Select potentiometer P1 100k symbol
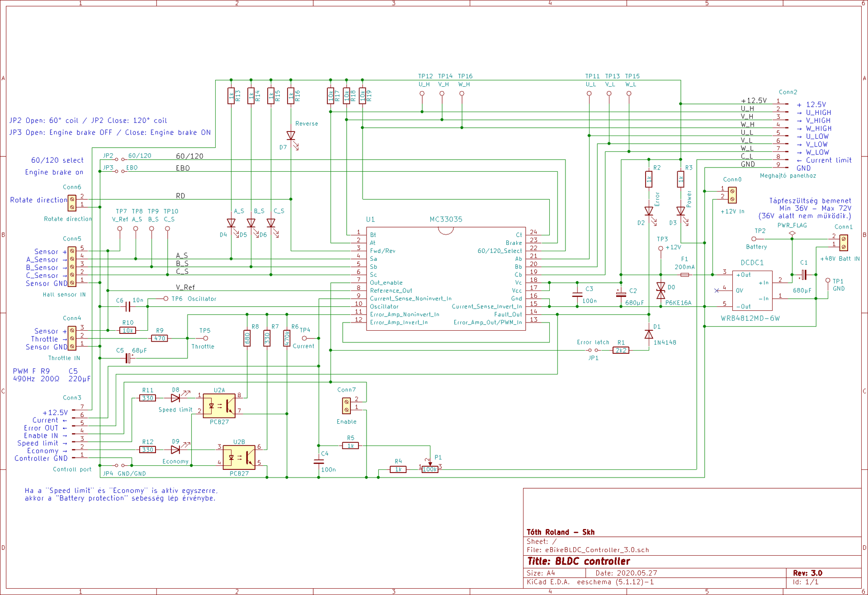This screenshot has width=868, height=595. click(429, 469)
